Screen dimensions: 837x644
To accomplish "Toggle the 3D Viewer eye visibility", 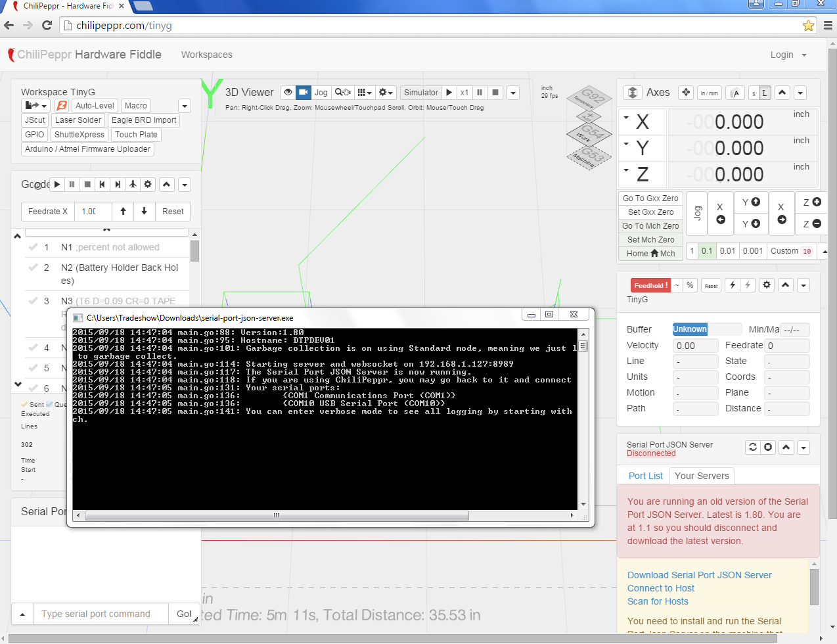I will [288, 93].
